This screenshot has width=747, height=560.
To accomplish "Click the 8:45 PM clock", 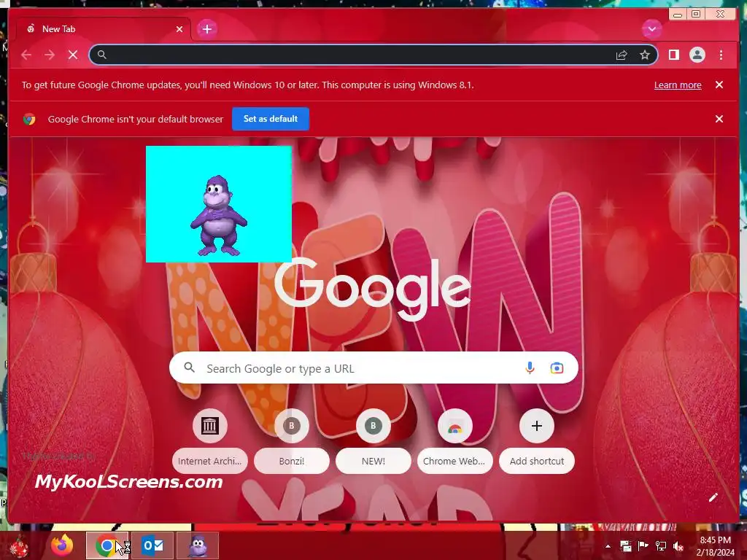I will click(x=715, y=540).
